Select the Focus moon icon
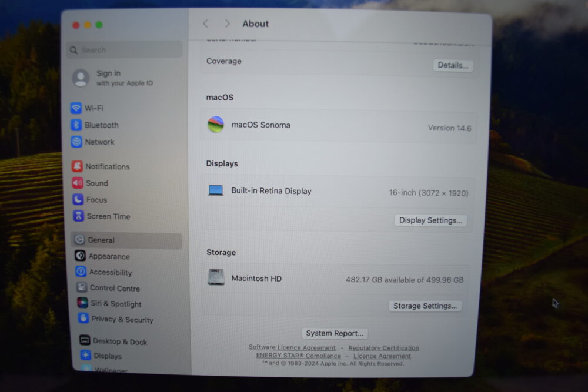The width and height of the screenshot is (588, 392). (78, 199)
